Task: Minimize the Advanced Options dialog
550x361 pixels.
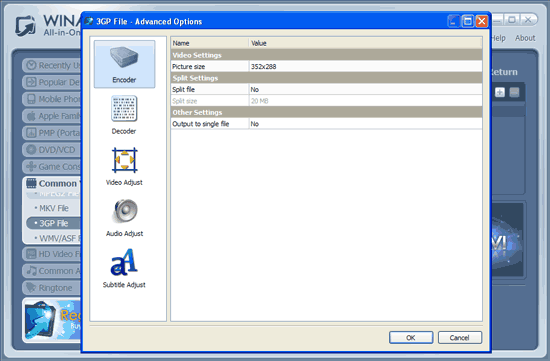Action: (454, 21)
